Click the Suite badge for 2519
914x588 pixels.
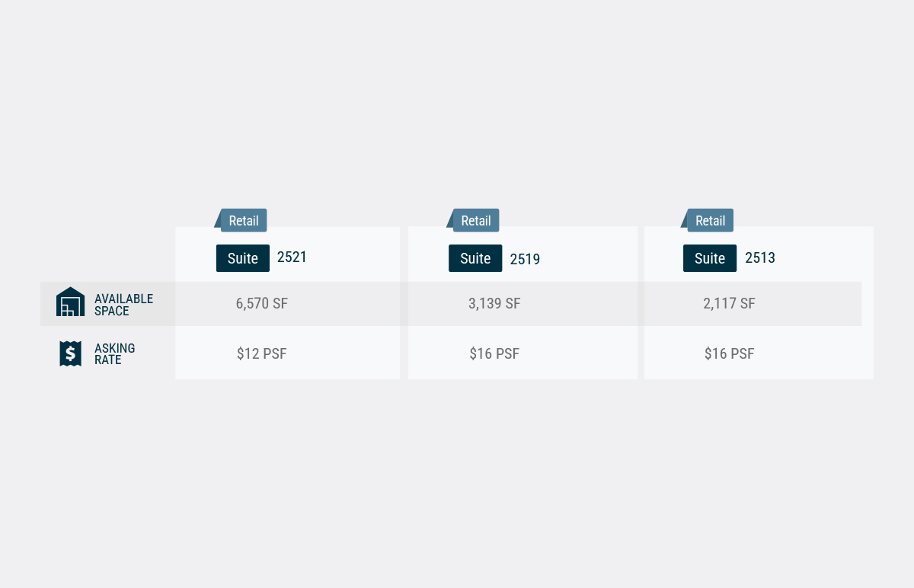[x=475, y=258]
